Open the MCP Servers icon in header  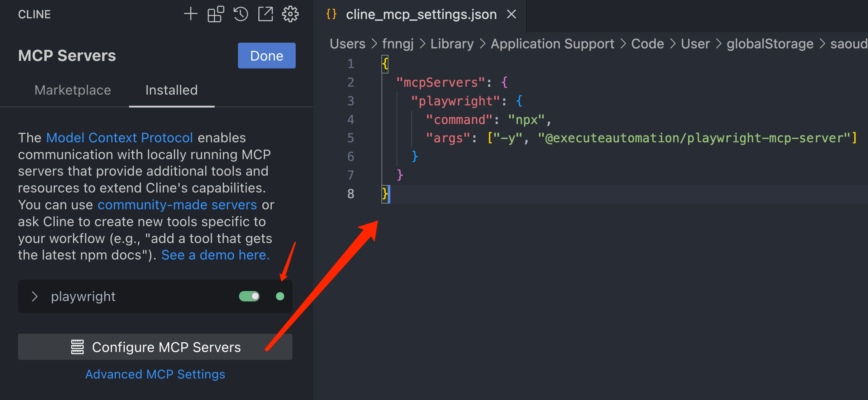(216, 14)
